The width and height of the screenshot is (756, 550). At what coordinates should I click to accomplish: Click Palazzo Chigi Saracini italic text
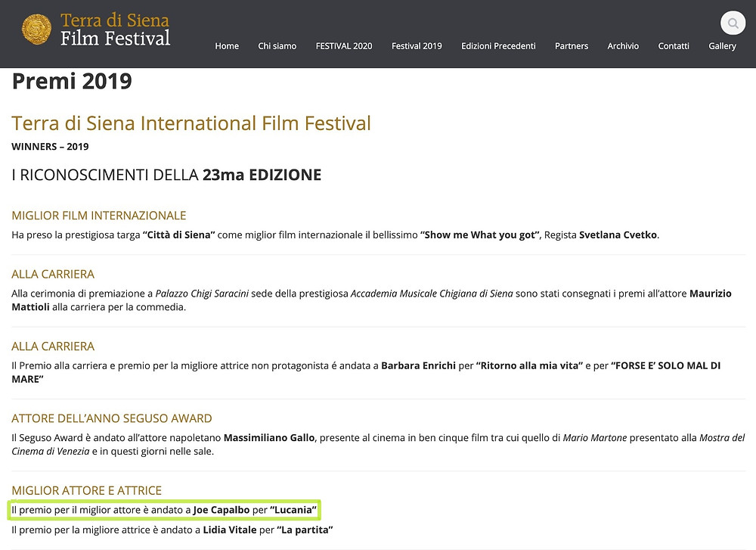[202, 294]
